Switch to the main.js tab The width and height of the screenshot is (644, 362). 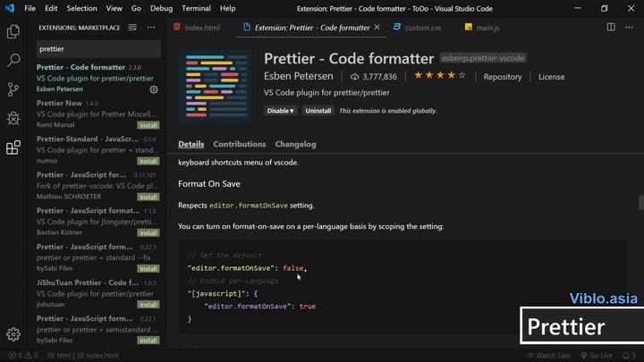pos(483,28)
